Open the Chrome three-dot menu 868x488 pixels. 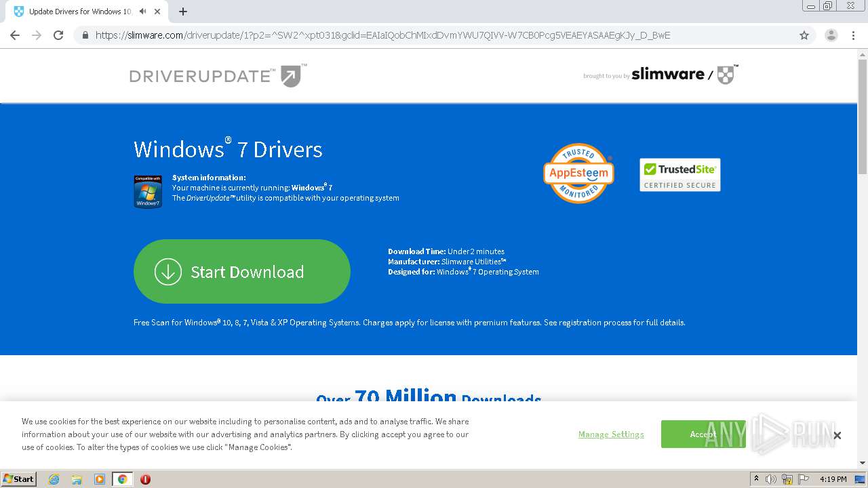(x=853, y=35)
